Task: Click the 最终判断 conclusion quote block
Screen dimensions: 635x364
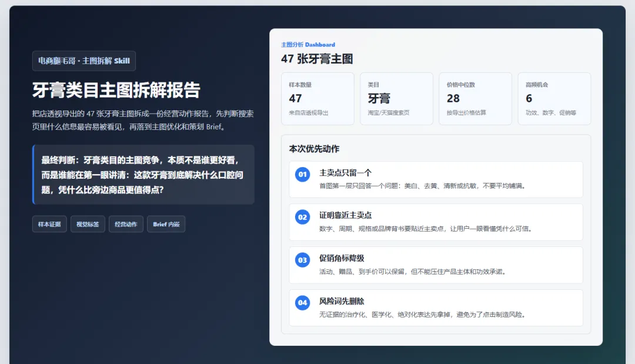Action: point(143,175)
